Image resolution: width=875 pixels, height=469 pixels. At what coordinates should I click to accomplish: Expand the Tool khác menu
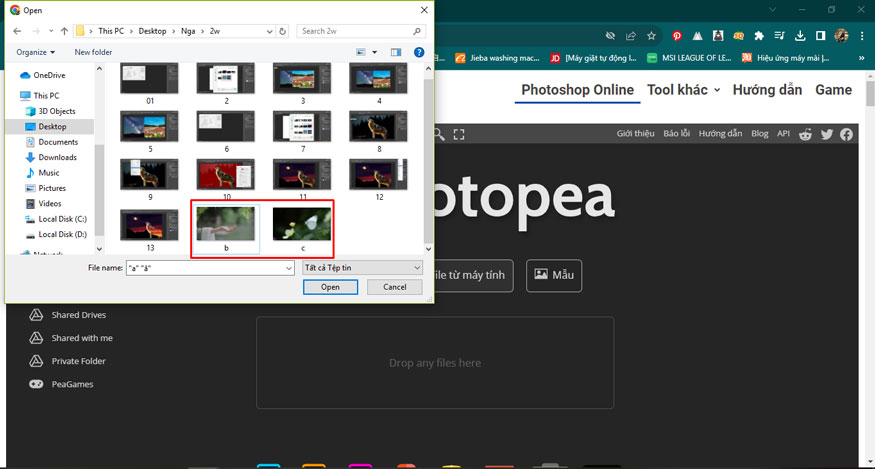click(683, 90)
